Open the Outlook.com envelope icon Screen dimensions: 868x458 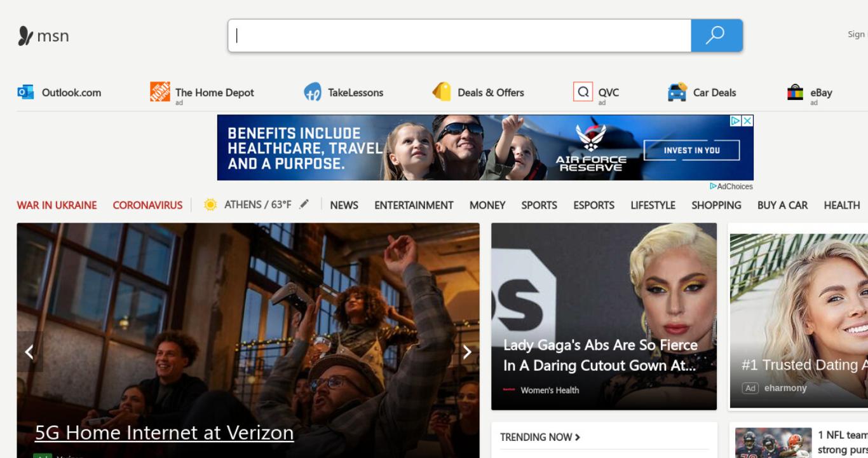[x=25, y=92]
